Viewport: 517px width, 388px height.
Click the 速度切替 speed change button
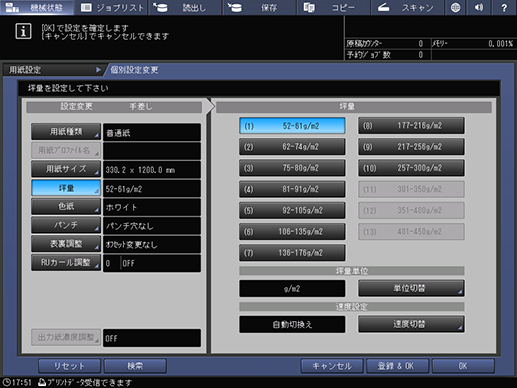pos(411,324)
